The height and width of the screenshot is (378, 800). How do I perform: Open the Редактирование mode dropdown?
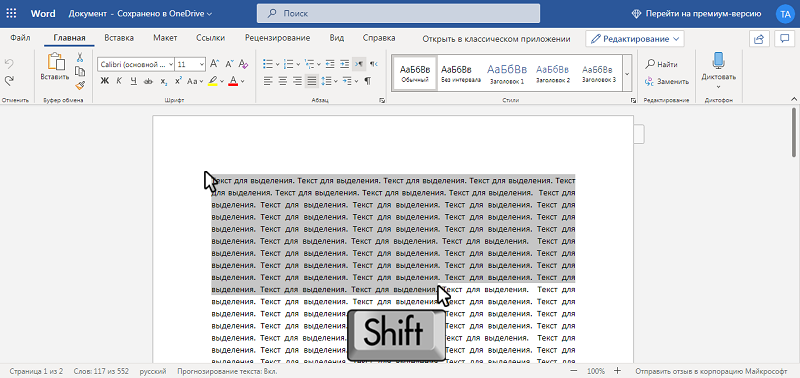[635, 39]
